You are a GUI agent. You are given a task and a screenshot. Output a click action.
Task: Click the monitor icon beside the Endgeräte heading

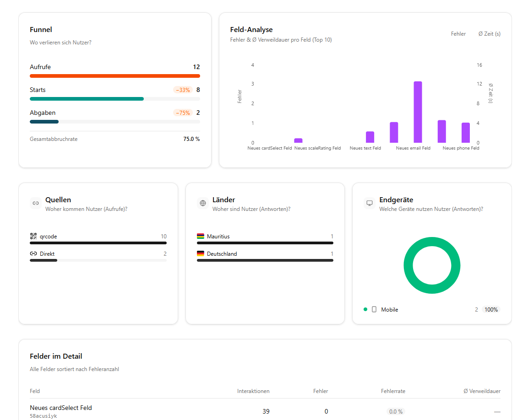[369, 203]
